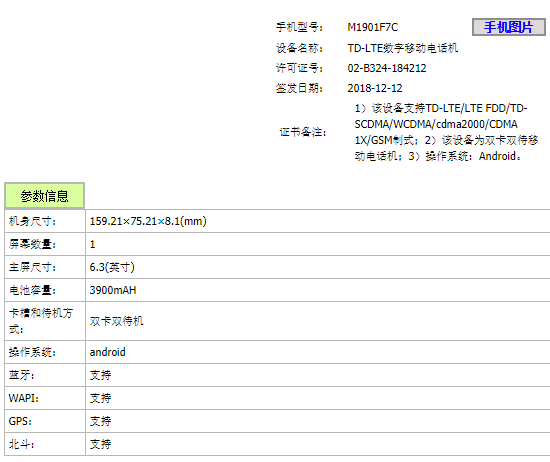
Task: Click device name TD-LTE数字移动电话机
Action: pyautogui.click(x=403, y=48)
